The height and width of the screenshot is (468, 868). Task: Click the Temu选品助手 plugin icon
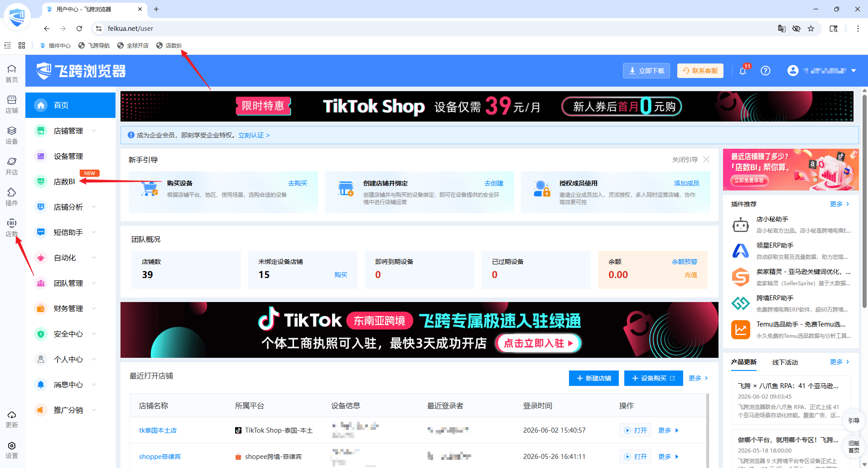[741, 330]
